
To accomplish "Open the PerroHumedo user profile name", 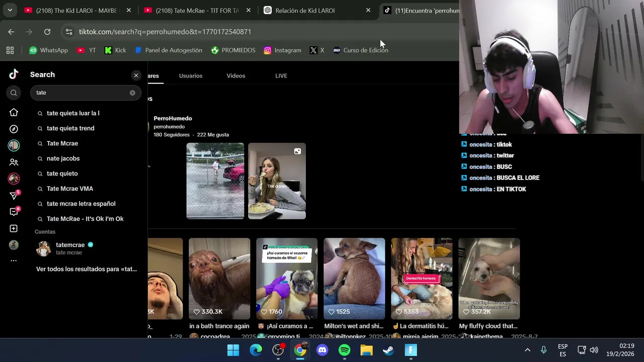I will pos(173,118).
